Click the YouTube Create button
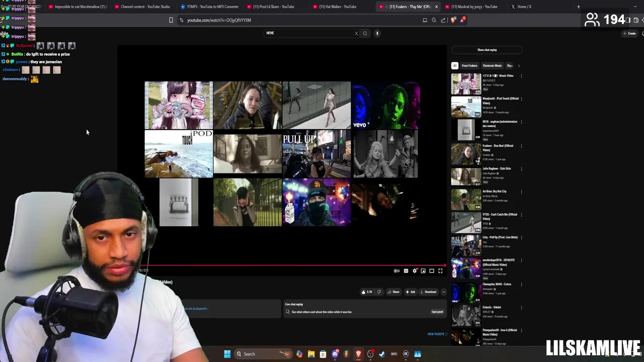 tap(629, 34)
